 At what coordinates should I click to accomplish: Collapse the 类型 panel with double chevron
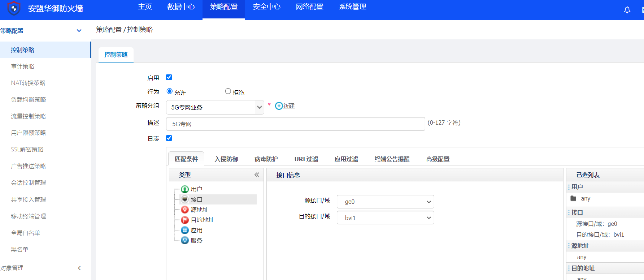(257, 175)
